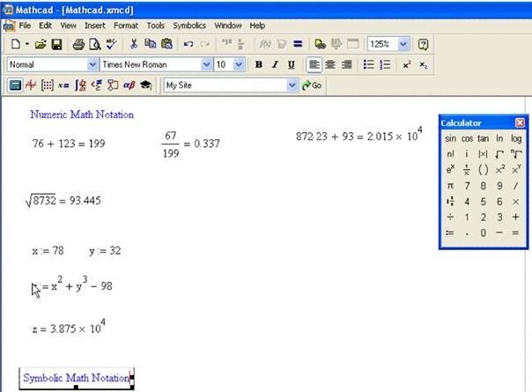532x392 pixels.
Task: Click the Go button
Action: pyautogui.click(x=312, y=85)
